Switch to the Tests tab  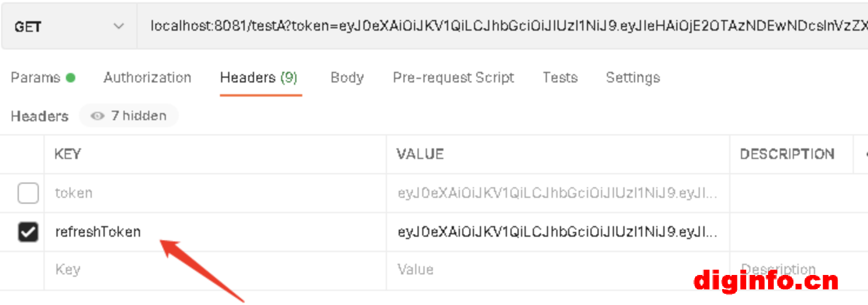pos(560,78)
